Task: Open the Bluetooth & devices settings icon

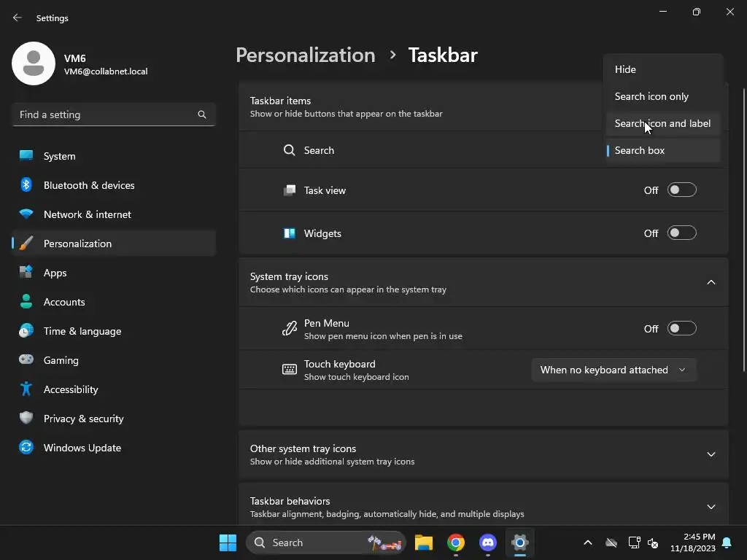Action: [x=26, y=184]
